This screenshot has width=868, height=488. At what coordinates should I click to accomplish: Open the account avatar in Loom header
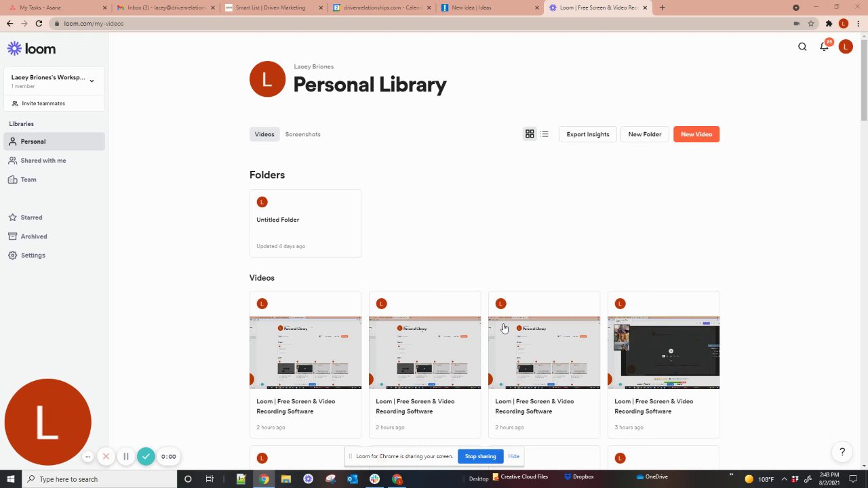click(845, 47)
